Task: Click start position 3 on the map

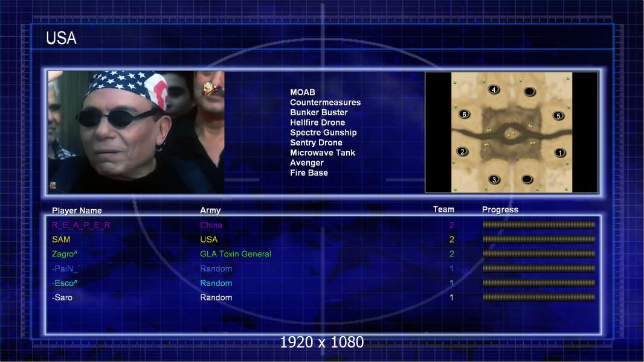Action: click(494, 179)
